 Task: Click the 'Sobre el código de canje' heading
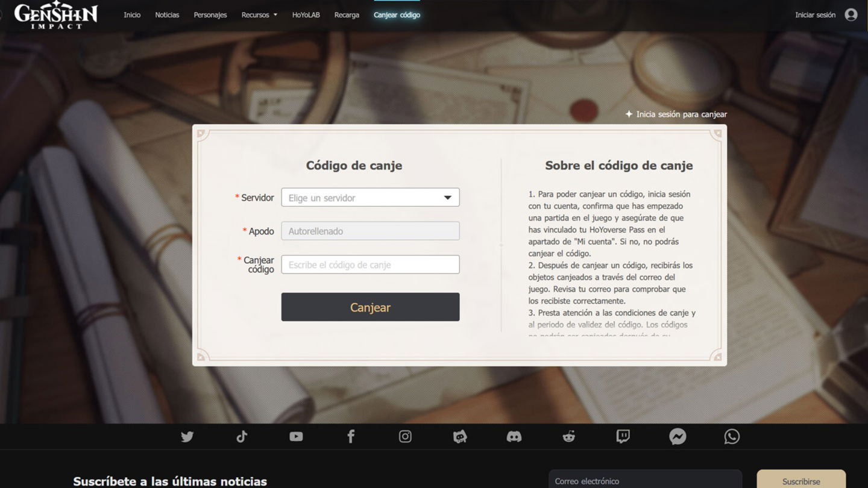coord(619,166)
